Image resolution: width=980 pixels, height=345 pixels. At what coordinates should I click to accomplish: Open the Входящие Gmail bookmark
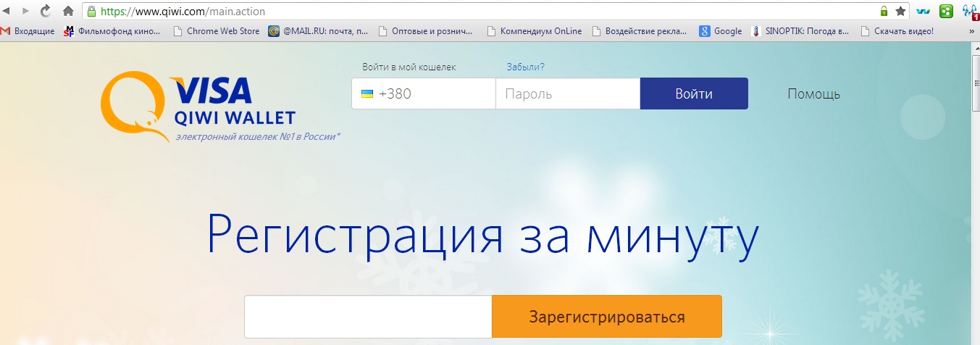pyautogui.click(x=28, y=31)
